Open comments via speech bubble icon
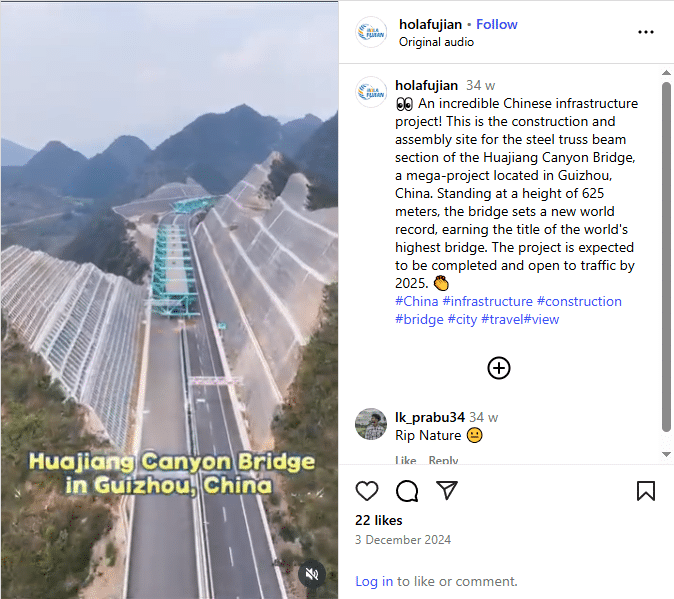The width and height of the screenshot is (674, 599). [x=407, y=491]
